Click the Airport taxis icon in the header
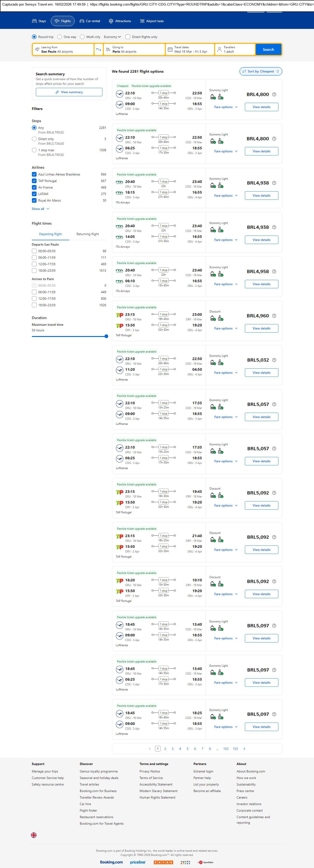The image size is (314, 868). click(142, 21)
